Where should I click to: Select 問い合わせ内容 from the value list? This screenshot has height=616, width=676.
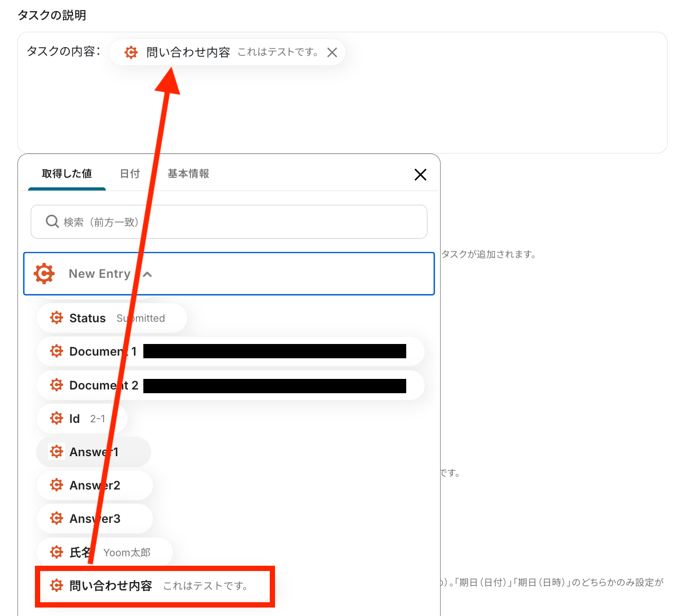click(x=155, y=586)
